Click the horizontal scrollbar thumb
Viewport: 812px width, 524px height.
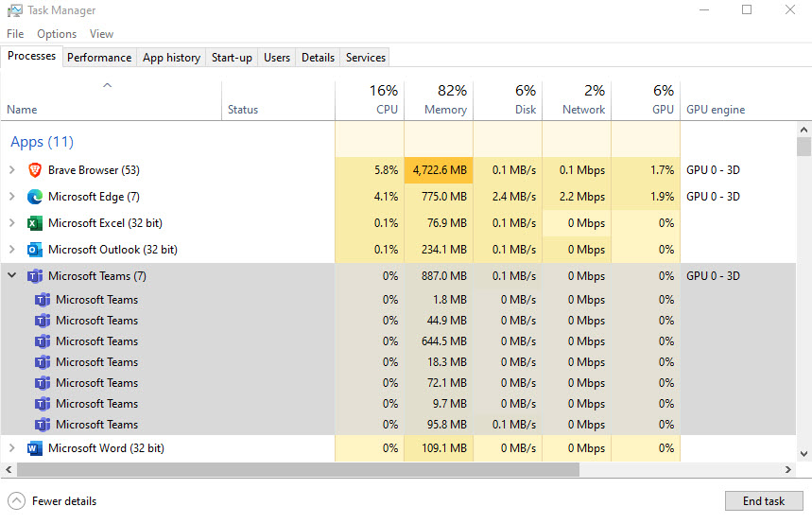(x=297, y=470)
